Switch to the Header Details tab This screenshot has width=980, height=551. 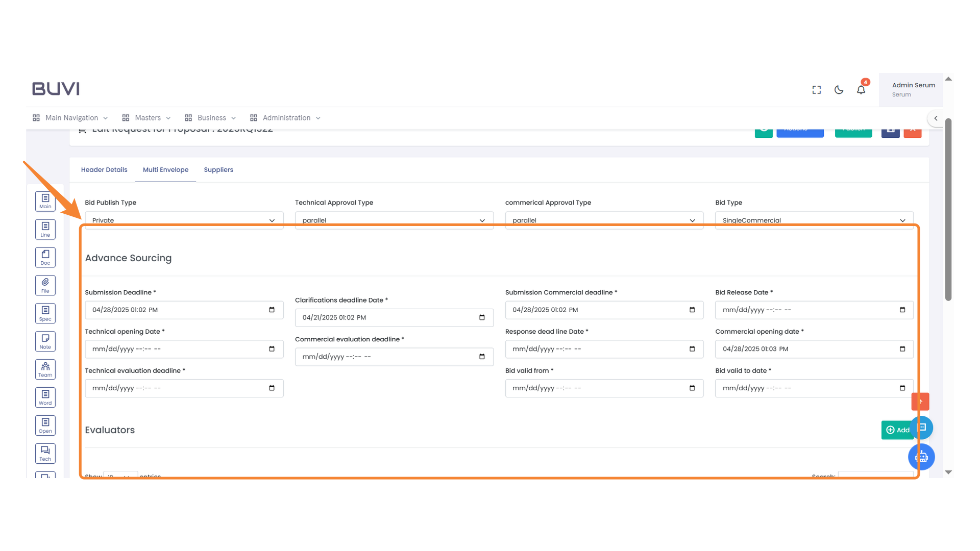coord(104,170)
